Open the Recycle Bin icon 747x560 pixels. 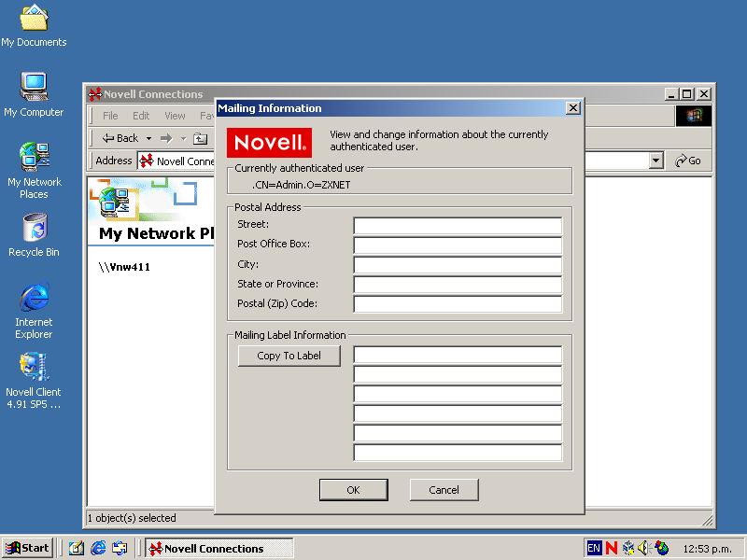coord(34,236)
